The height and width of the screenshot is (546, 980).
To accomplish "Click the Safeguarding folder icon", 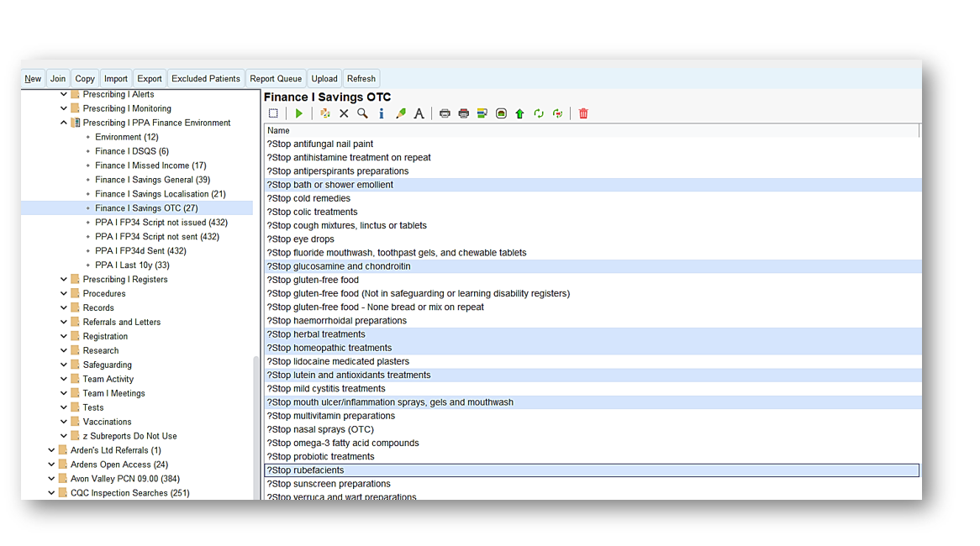I will click(x=75, y=365).
